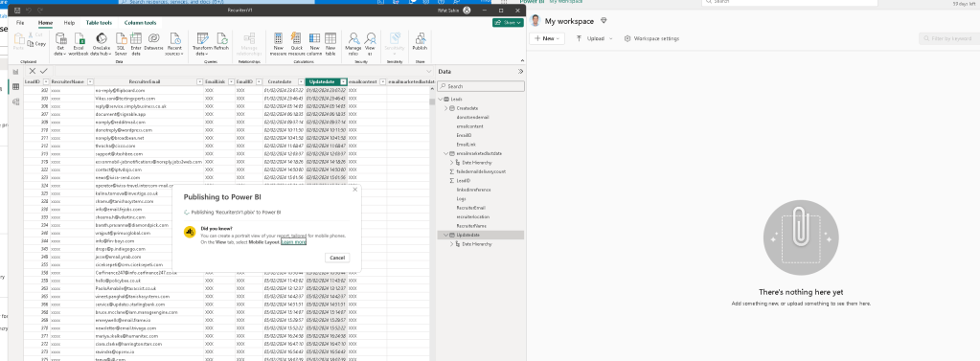Collapse the emailmarketedlastdate node
Viewport: 980px width, 361px height.
pyautogui.click(x=446, y=153)
